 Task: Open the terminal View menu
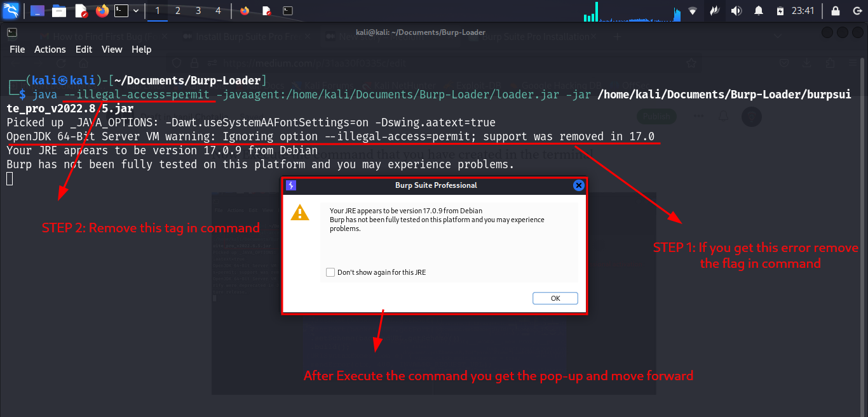[112, 49]
